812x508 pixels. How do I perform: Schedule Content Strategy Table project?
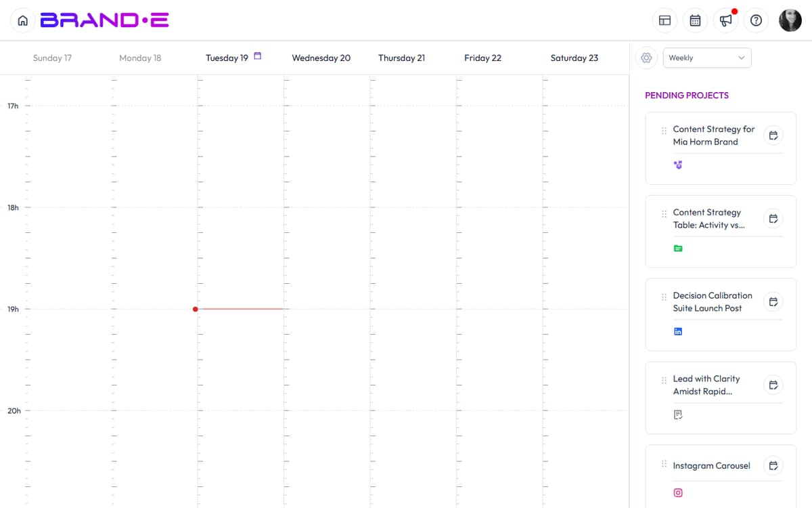tap(773, 219)
